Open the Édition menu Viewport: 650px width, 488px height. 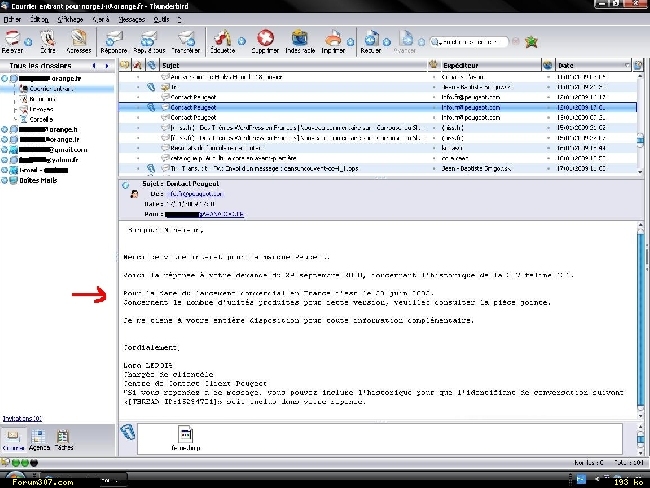[x=39, y=19]
